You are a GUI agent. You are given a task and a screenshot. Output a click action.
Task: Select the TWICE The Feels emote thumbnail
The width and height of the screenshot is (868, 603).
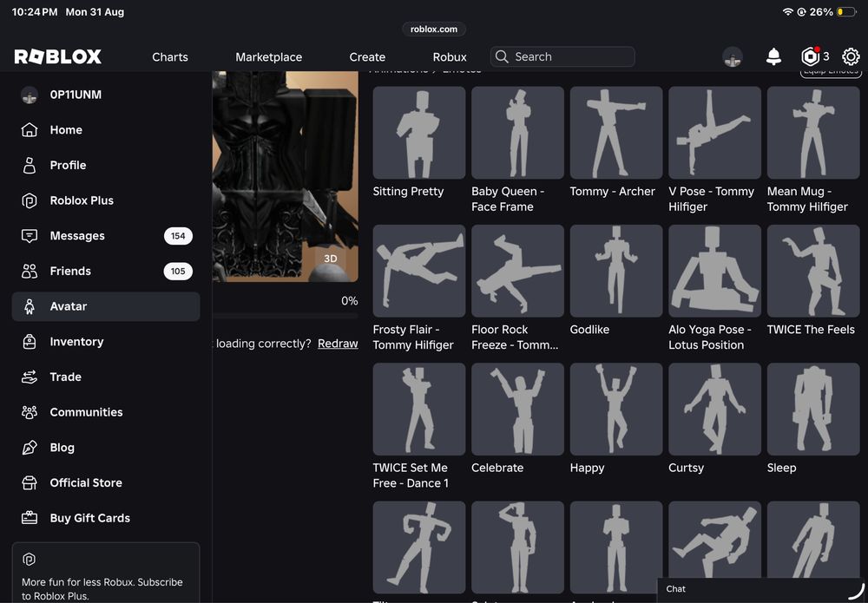813,271
